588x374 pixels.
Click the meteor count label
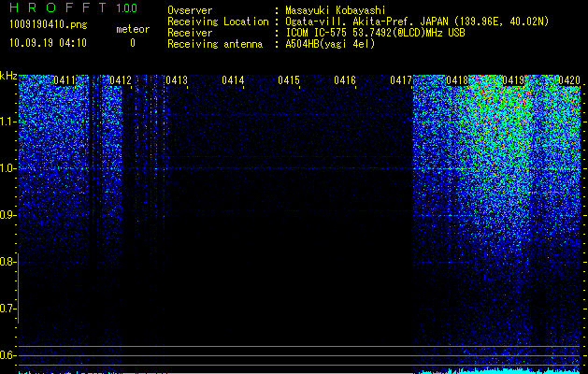[133, 29]
